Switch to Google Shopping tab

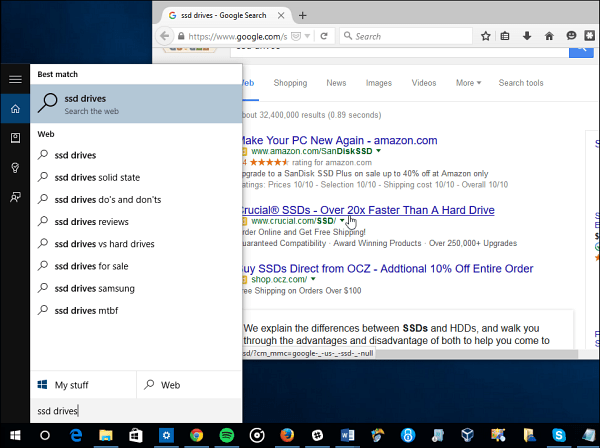point(290,83)
